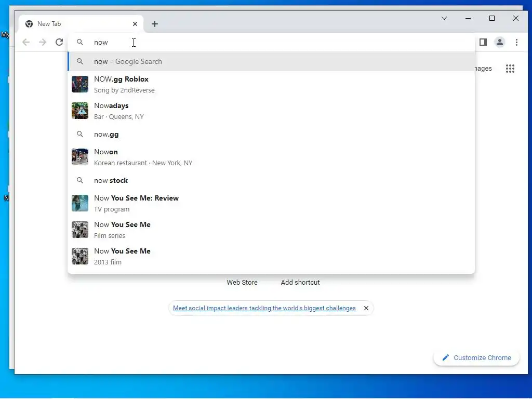Select Now You See Me film series thumbnail
532x399 pixels.
coord(80,229)
